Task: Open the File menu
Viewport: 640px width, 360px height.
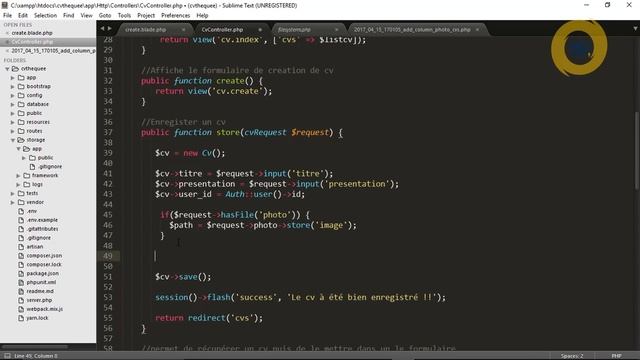Action: [x=7, y=16]
